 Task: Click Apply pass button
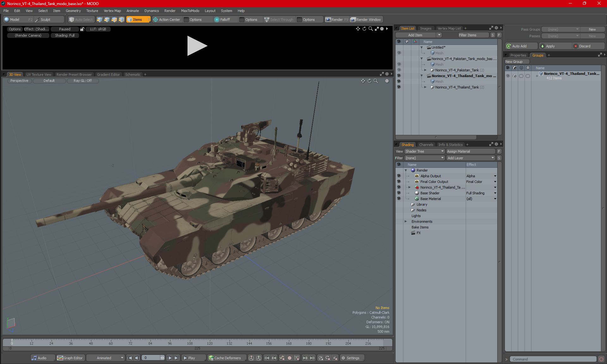pyautogui.click(x=555, y=46)
